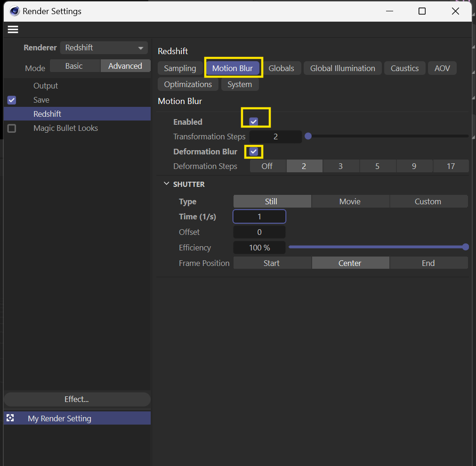Set shutter Type to Movie
This screenshot has width=476, height=466.
(x=350, y=201)
